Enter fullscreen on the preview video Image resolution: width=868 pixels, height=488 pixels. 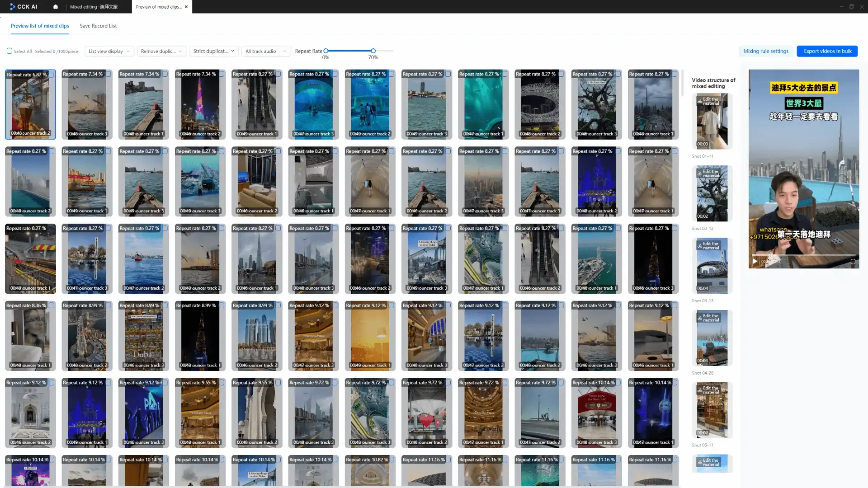click(853, 262)
